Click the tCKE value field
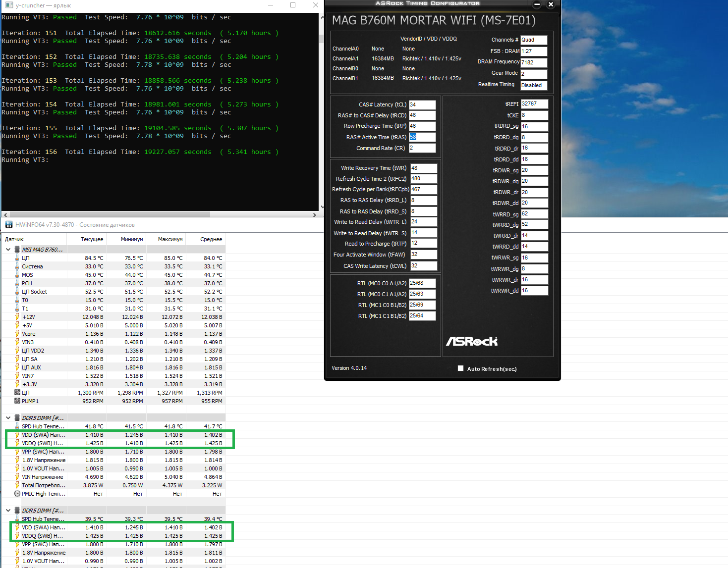The width and height of the screenshot is (728, 568). pos(535,115)
